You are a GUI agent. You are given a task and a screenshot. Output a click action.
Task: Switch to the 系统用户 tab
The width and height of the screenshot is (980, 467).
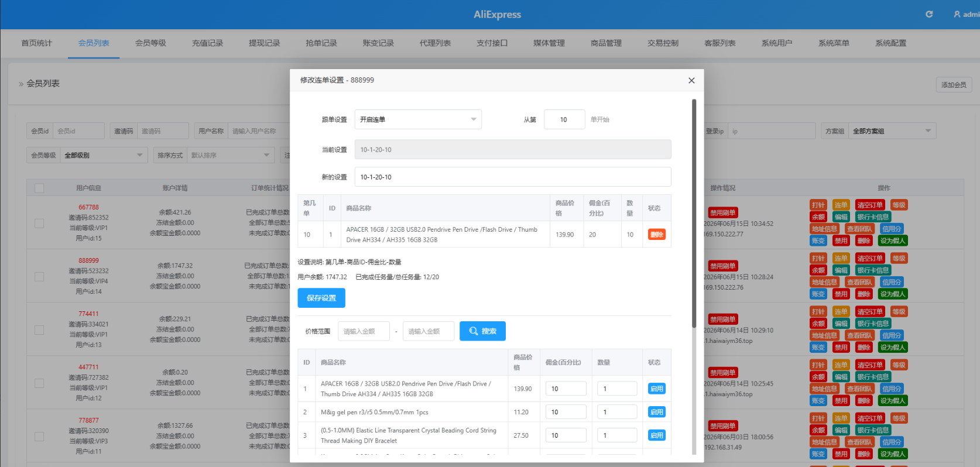tap(777, 43)
